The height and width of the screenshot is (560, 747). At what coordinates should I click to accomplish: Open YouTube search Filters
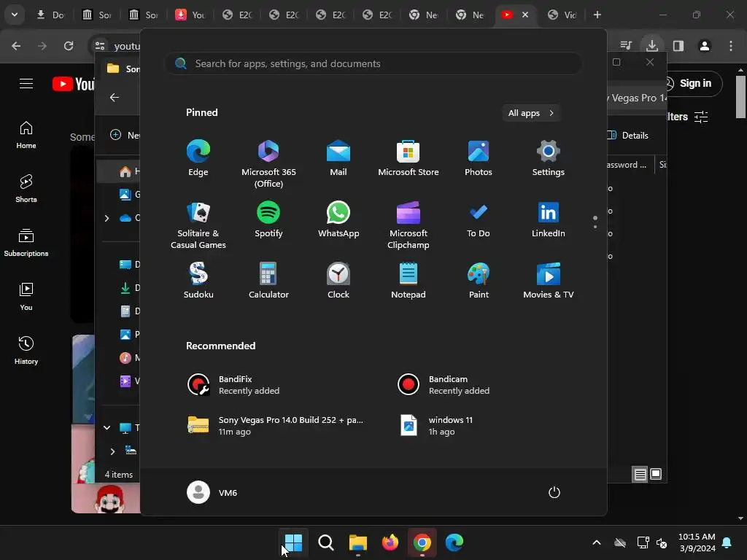pos(689,117)
